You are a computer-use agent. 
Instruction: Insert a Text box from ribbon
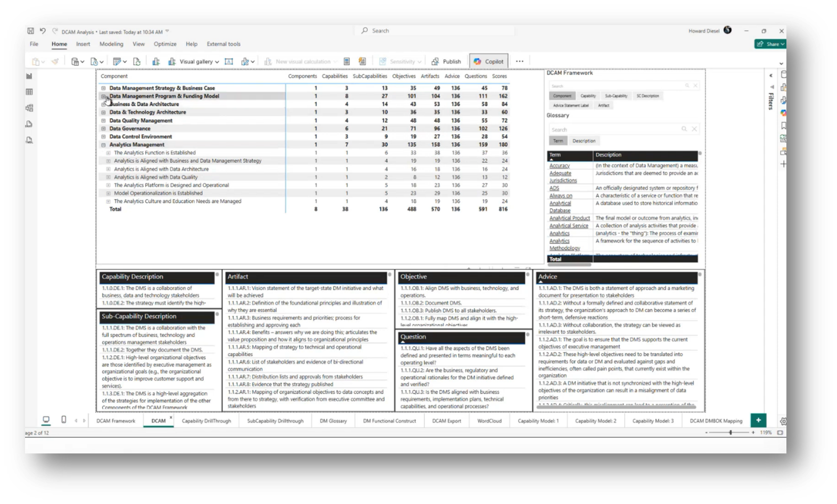tap(229, 62)
